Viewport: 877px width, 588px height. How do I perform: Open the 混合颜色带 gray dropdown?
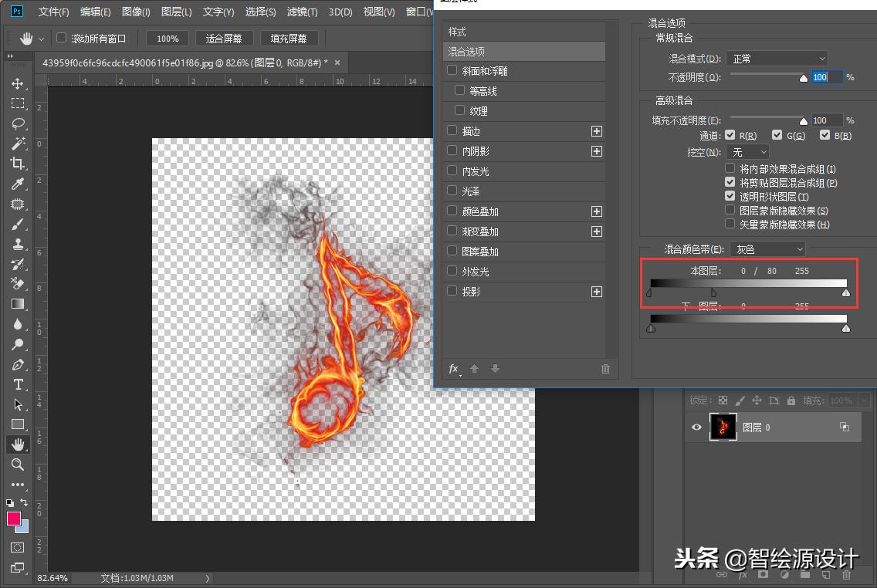coord(767,248)
